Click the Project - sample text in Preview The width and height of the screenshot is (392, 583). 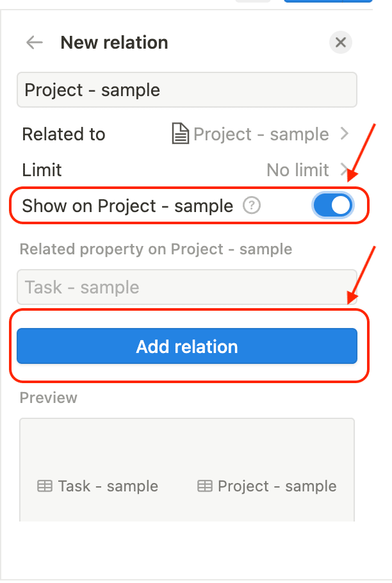coord(277,486)
